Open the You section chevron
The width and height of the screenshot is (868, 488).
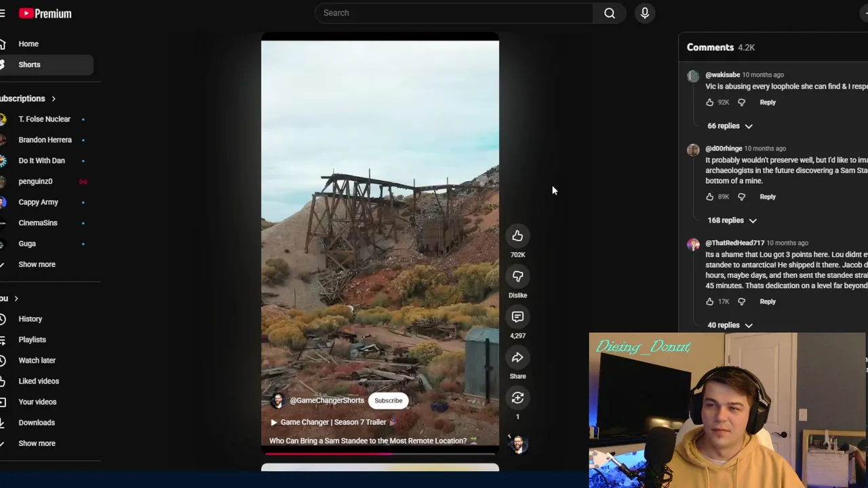16,299
